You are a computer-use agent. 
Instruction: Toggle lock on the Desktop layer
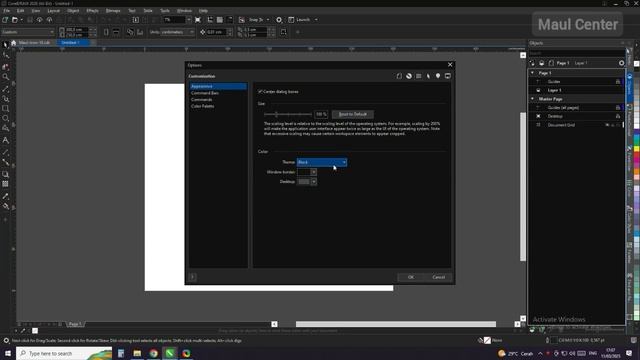(618, 116)
